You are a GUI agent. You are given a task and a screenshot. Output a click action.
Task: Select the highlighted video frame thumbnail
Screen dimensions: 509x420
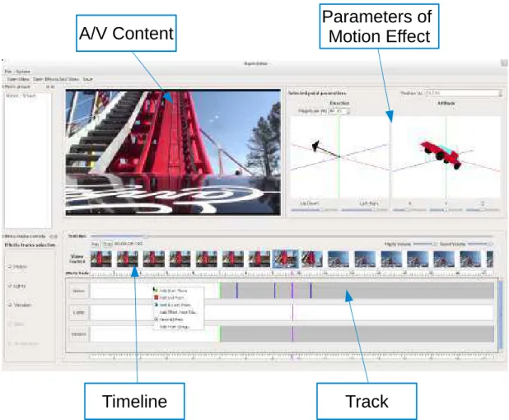(285, 259)
